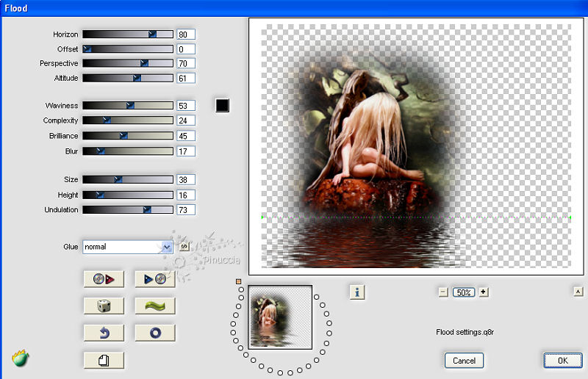Click the black water color swatch
Screen dimensions: 588x379
223,105
